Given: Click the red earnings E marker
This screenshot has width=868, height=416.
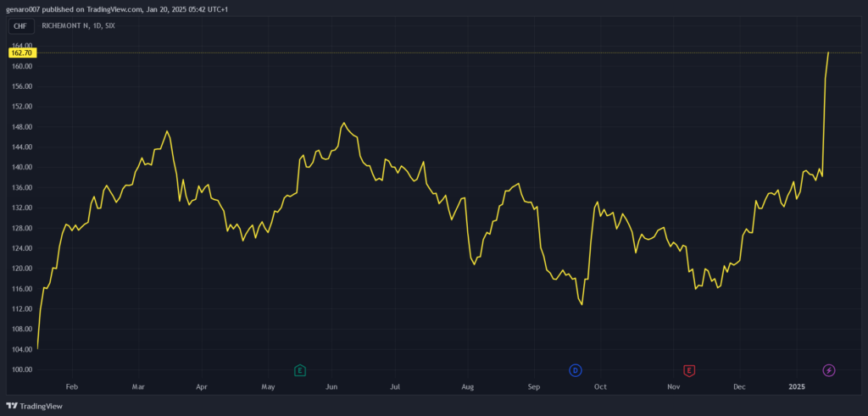Looking at the screenshot, I should tap(689, 370).
